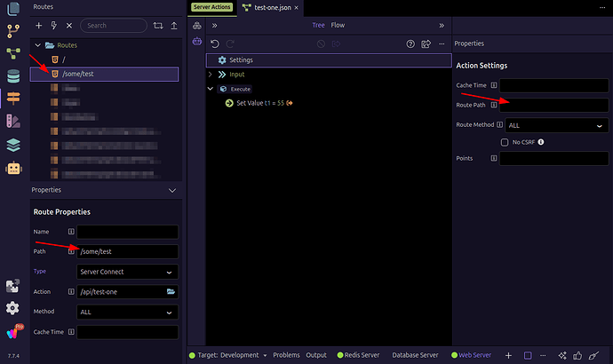Enable the No CSRF checkbox
Viewport: 613px width, 364px height.
coord(505,142)
